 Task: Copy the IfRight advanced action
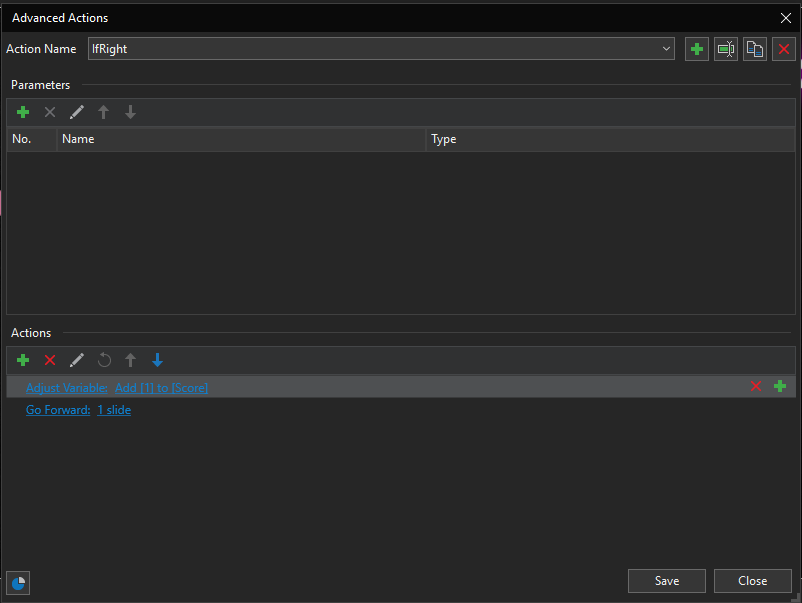pyautogui.click(x=755, y=49)
